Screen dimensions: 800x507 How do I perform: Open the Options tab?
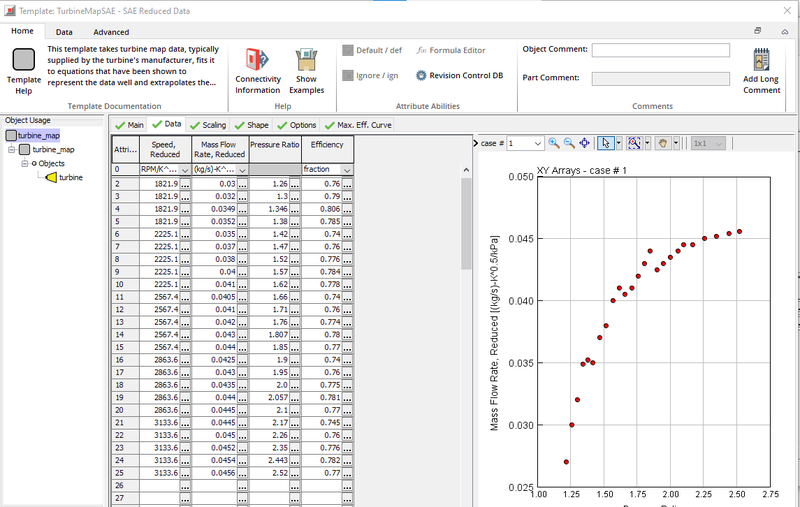pyautogui.click(x=296, y=125)
